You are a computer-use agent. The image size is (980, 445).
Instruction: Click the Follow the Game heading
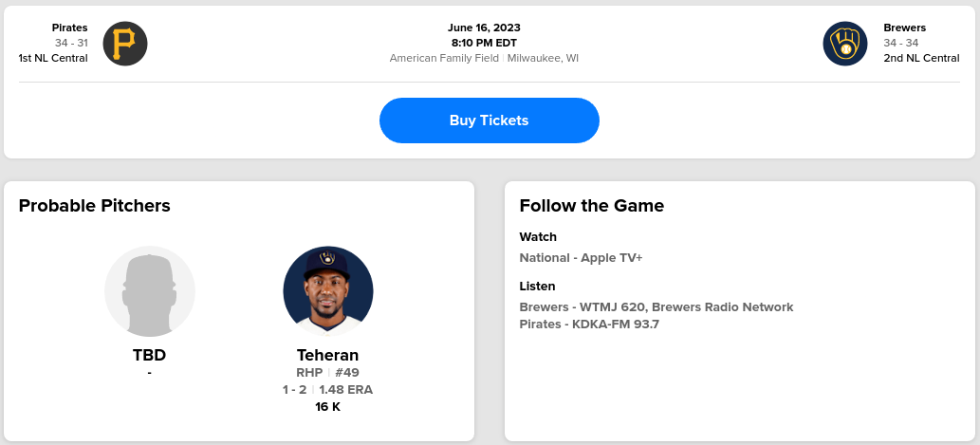tap(592, 206)
